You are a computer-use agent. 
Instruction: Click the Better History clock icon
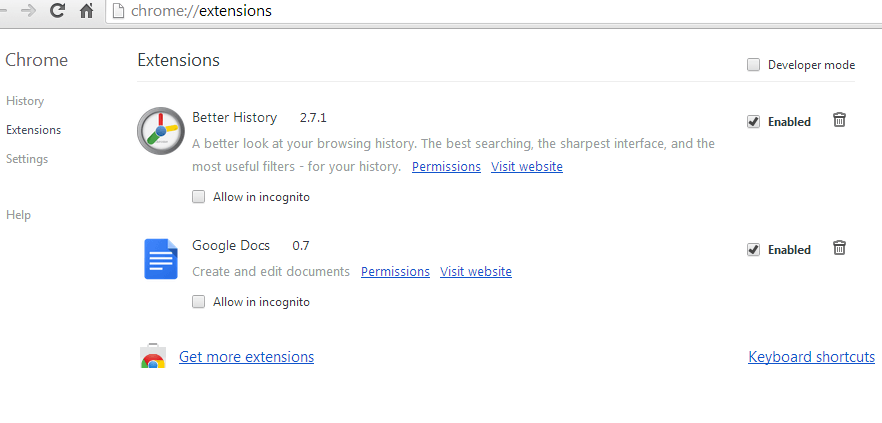pyautogui.click(x=161, y=131)
